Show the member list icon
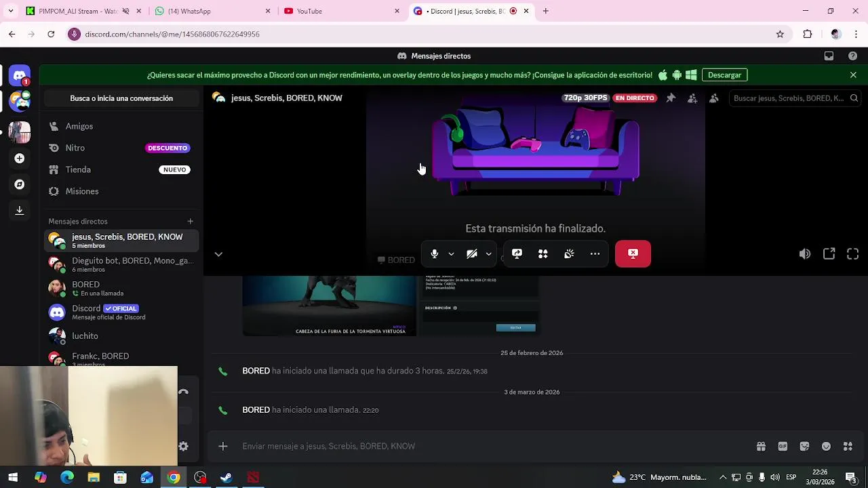The width and height of the screenshot is (868, 488). [714, 98]
